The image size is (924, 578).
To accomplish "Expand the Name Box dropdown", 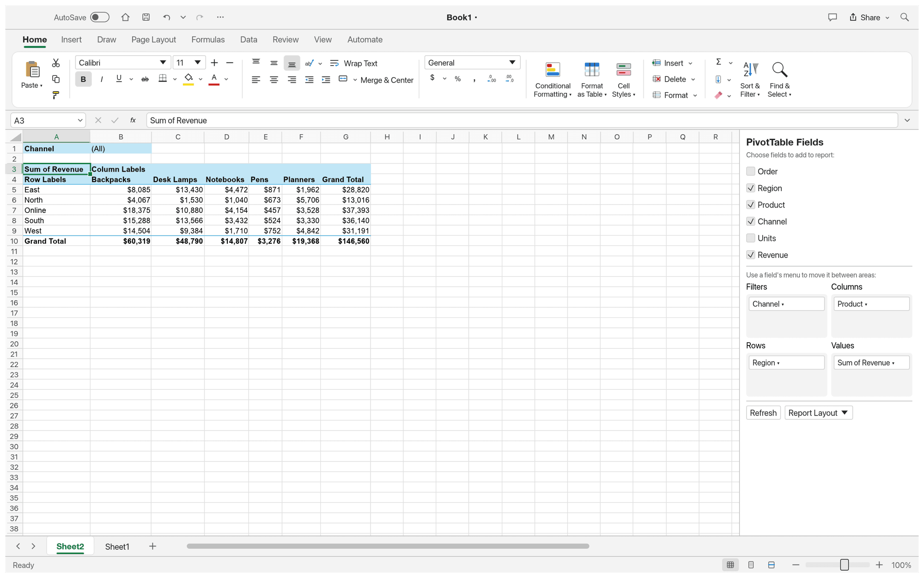I will pyautogui.click(x=80, y=120).
